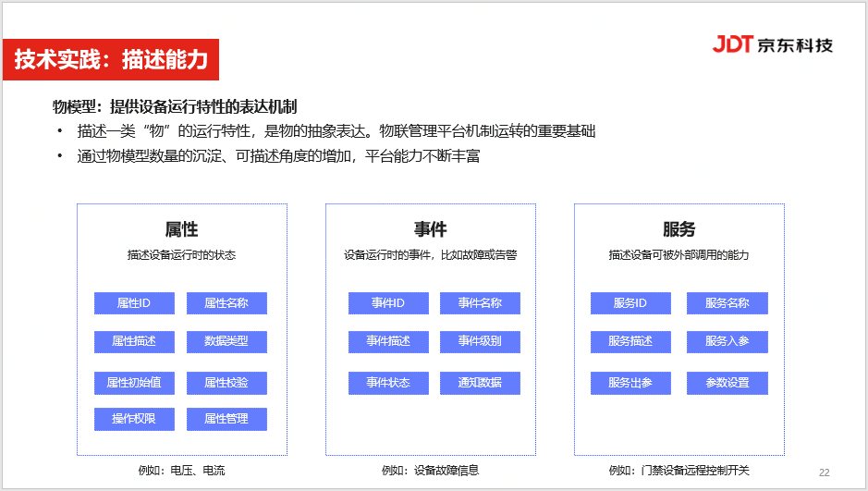868x491 pixels.
Task: Select the 操作权限 box
Action: click(134, 419)
